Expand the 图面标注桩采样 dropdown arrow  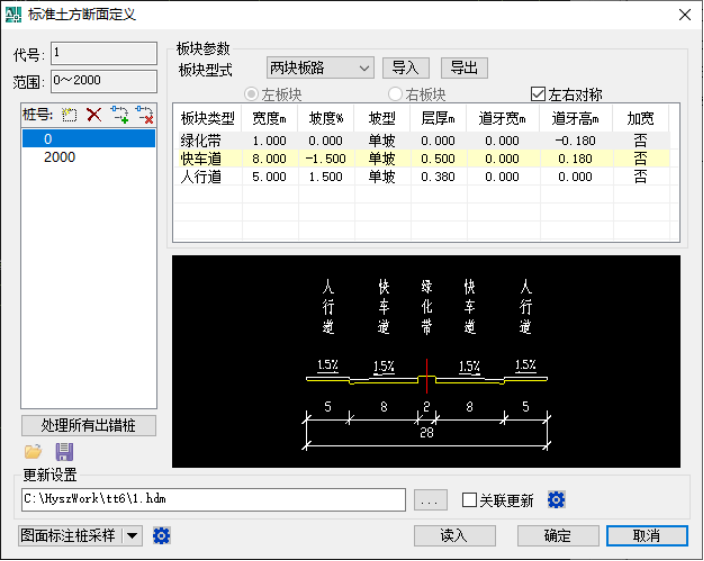[132, 535]
